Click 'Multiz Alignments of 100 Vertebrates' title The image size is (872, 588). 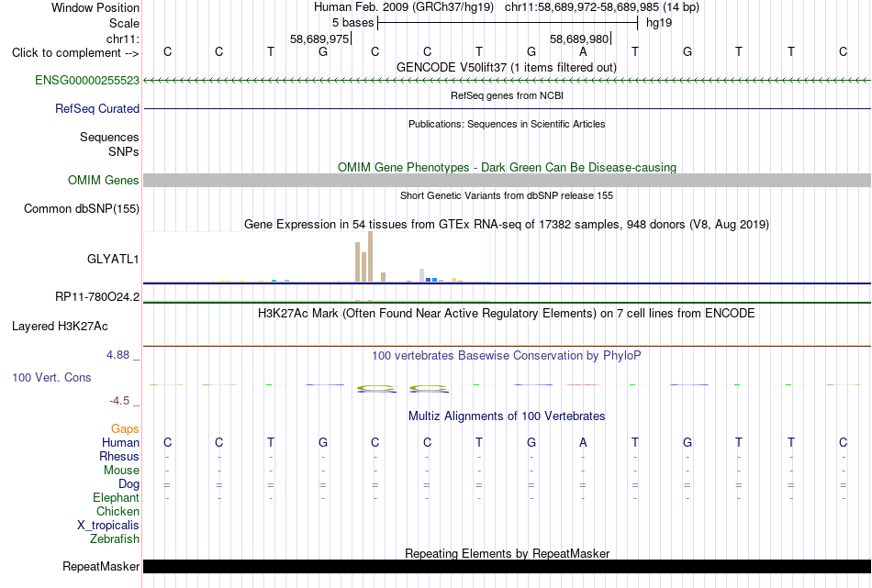click(x=507, y=416)
